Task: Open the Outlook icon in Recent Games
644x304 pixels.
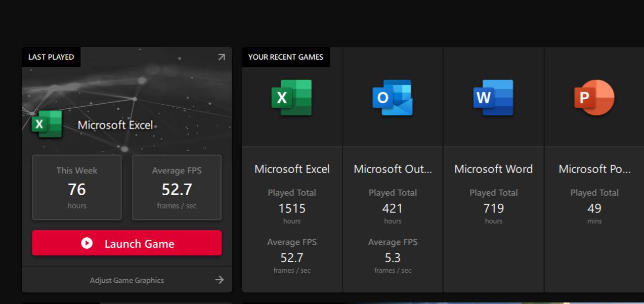Action: point(393,97)
